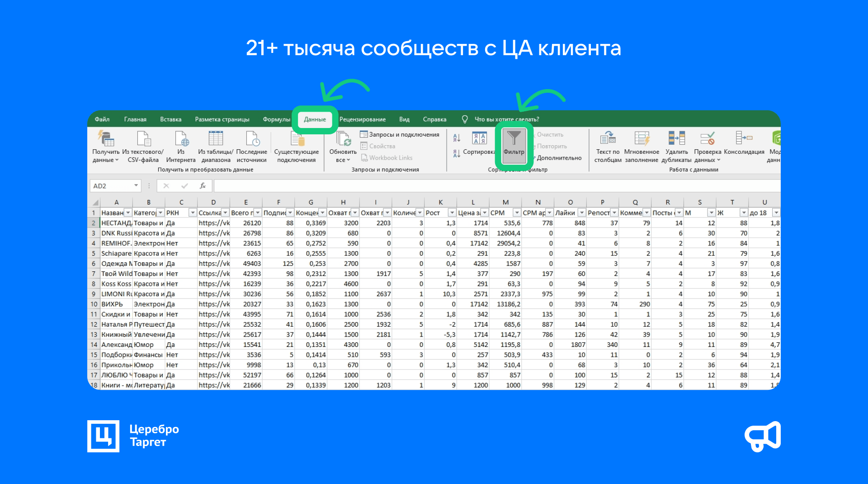Viewport: 868px width, 484px height.
Task: Open the Консолидация tool
Action: tap(744, 139)
